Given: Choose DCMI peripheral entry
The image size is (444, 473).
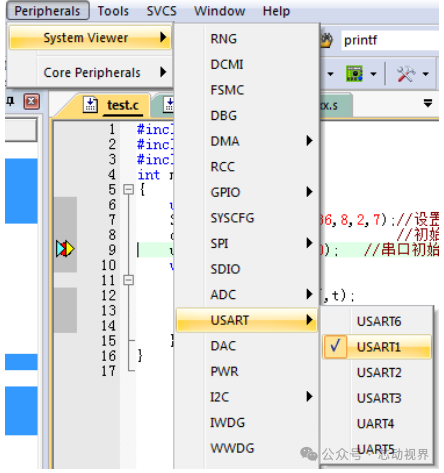Looking at the screenshot, I should [247, 64].
